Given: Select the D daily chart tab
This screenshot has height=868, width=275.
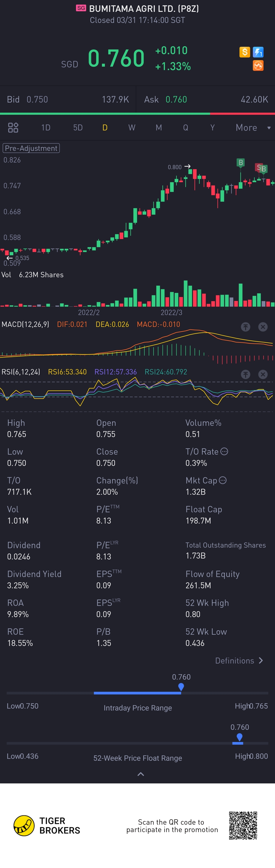Looking at the screenshot, I should click(105, 128).
